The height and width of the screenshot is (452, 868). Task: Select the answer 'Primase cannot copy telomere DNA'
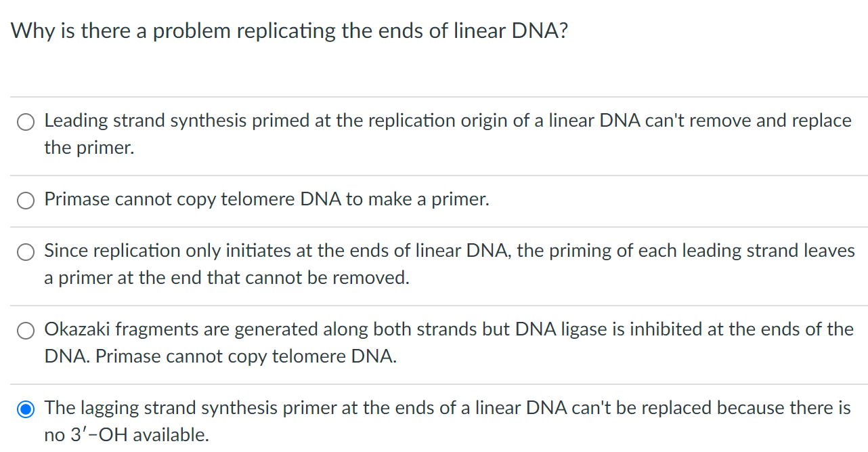tap(25, 200)
